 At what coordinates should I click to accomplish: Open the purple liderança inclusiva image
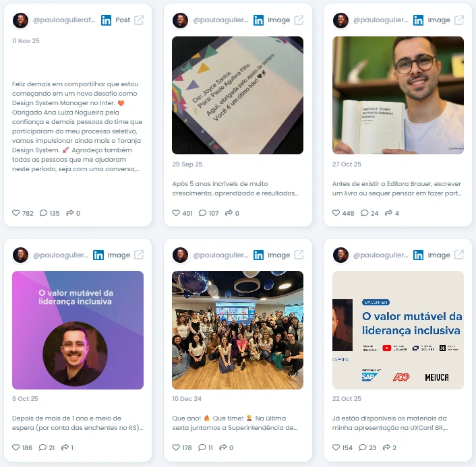click(78, 330)
